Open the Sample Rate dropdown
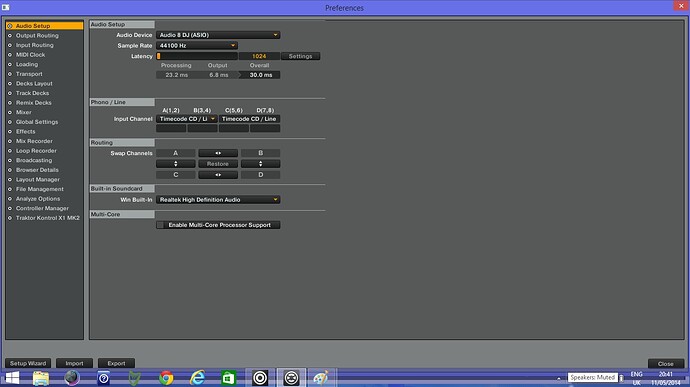The width and height of the screenshot is (690, 387). [x=197, y=45]
